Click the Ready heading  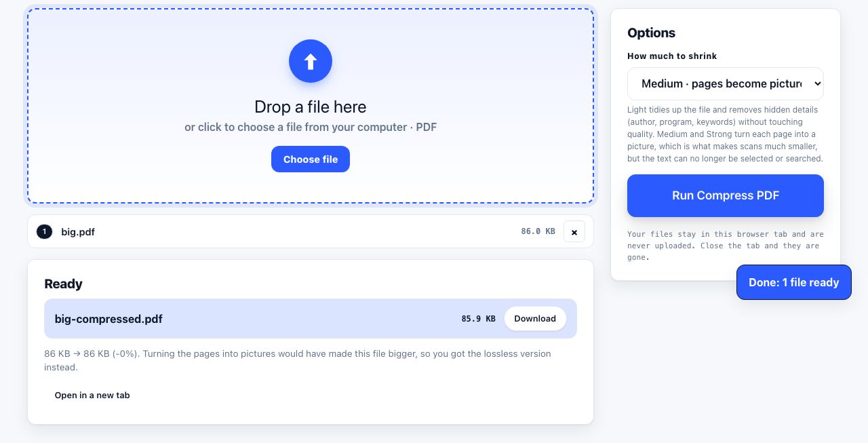[x=63, y=284]
